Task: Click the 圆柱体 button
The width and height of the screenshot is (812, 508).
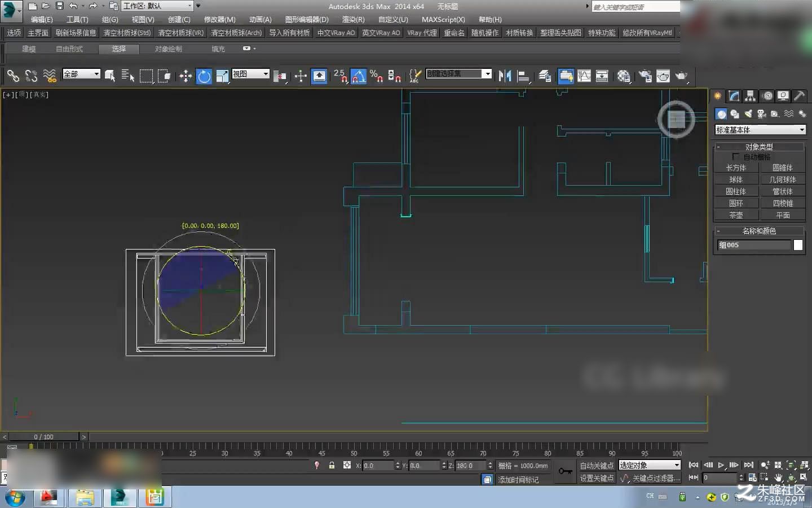Action: tap(736, 191)
